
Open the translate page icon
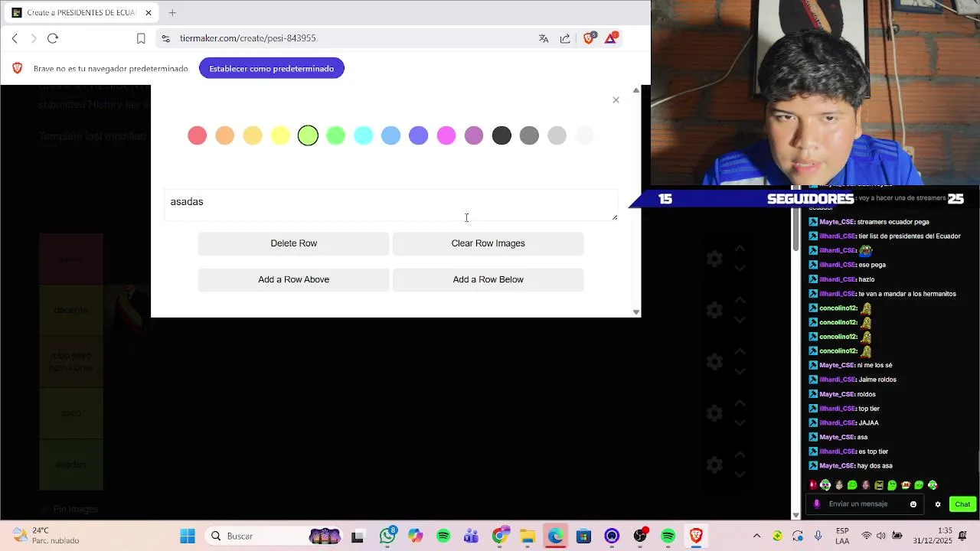(x=544, y=38)
